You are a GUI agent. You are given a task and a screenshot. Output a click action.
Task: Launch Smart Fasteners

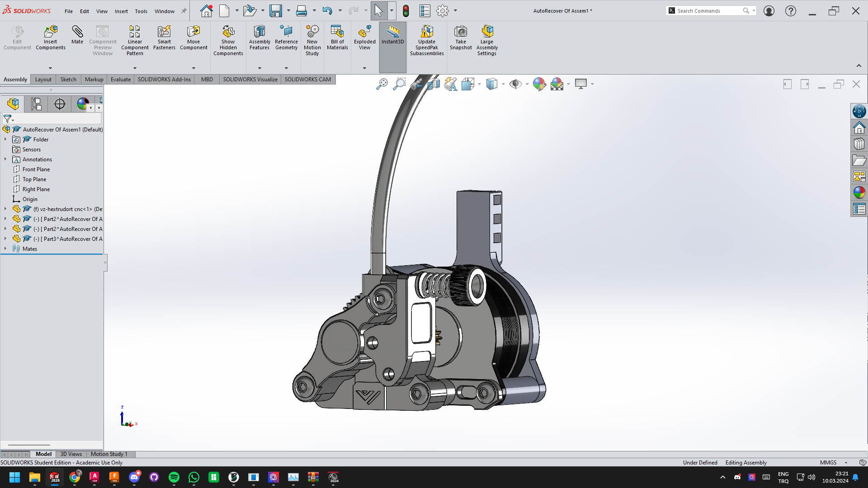tap(164, 38)
